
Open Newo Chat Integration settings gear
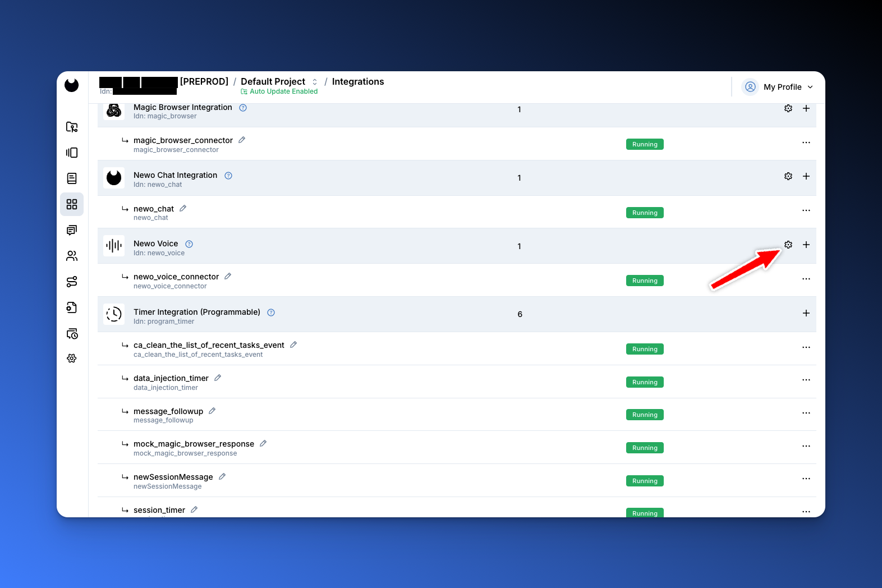[788, 176]
